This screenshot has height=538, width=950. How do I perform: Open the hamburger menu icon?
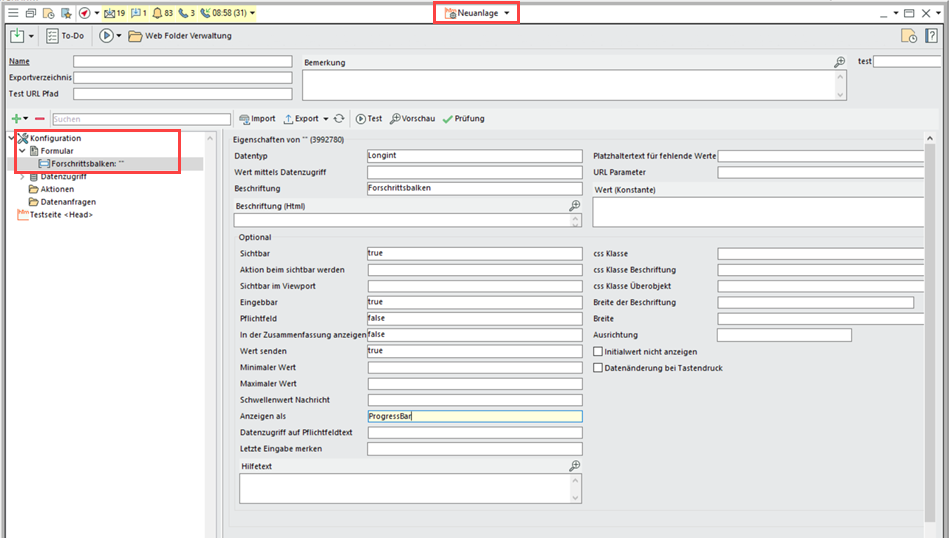pyautogui.click(x=13, y=13)
